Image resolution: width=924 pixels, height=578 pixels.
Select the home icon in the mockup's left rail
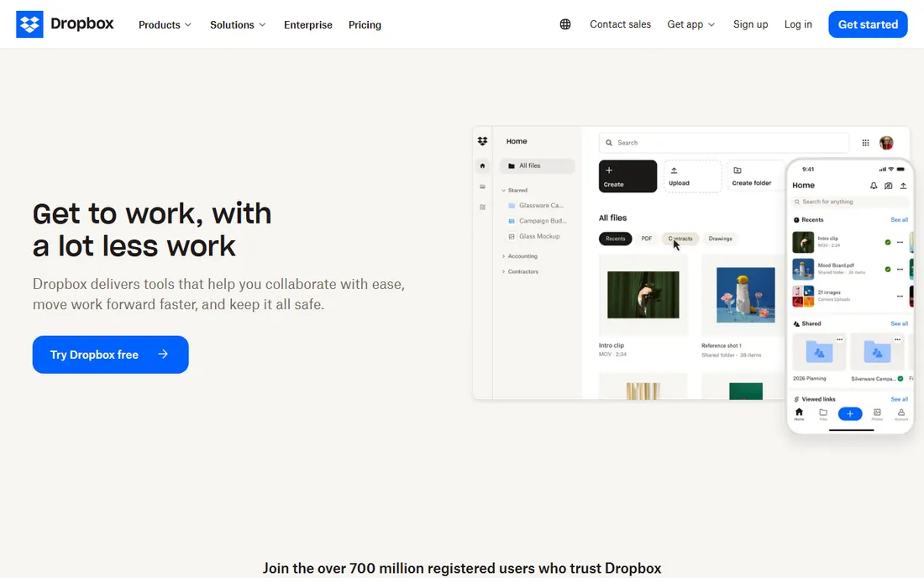483,166
